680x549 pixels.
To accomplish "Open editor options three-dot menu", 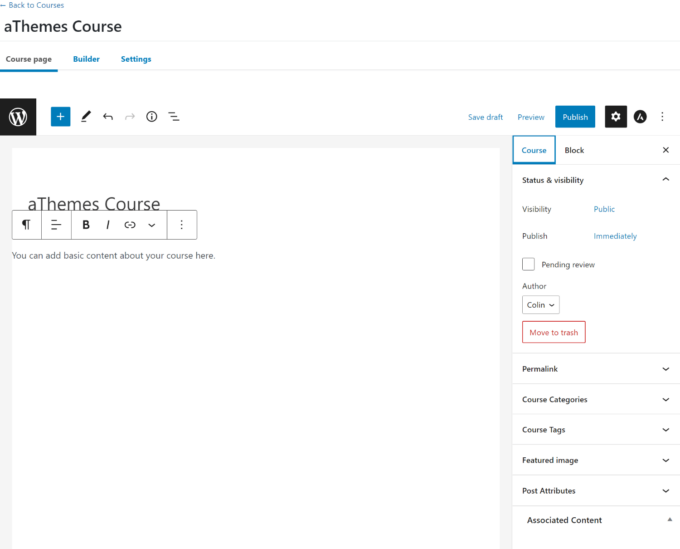I will pyautogui.click(x=662, y=117).
